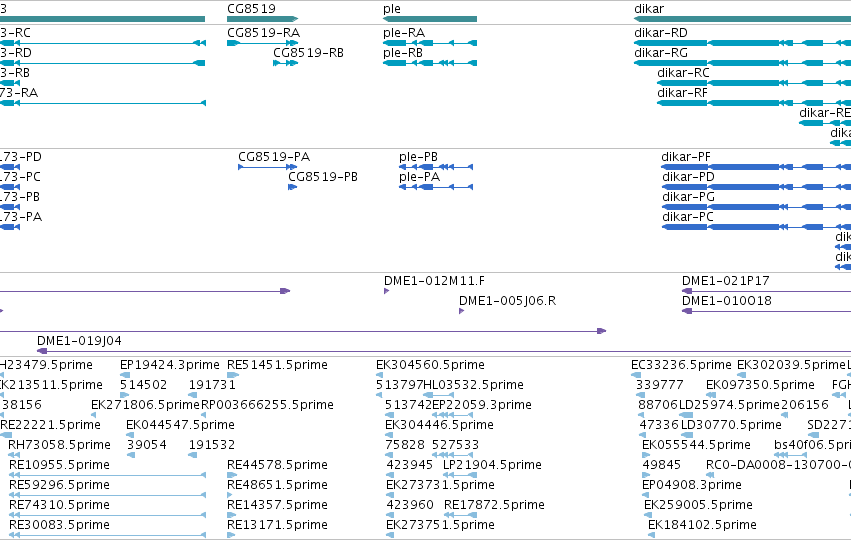Click the ple gene name label

point(392,9)
